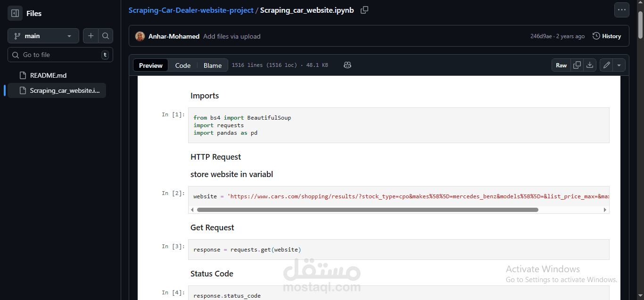Open the three-dot more options menu

[x=621, y=10]
